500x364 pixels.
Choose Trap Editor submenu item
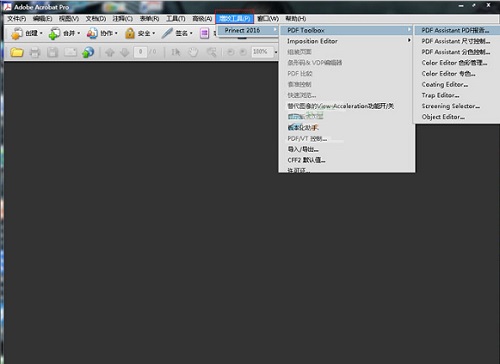[457, 95]
